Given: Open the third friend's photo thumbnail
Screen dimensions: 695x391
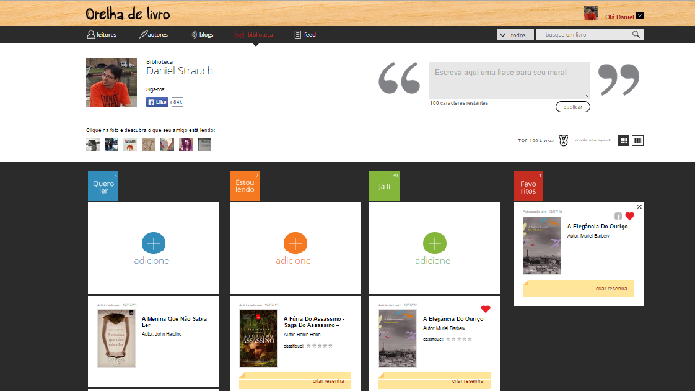Looking at the screenshot, I should (130, 145).
